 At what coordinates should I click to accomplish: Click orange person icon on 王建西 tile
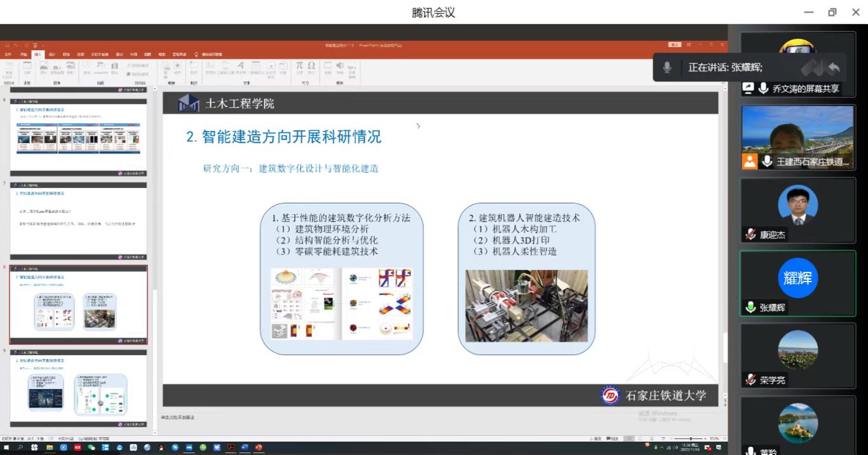click(750, 161)
